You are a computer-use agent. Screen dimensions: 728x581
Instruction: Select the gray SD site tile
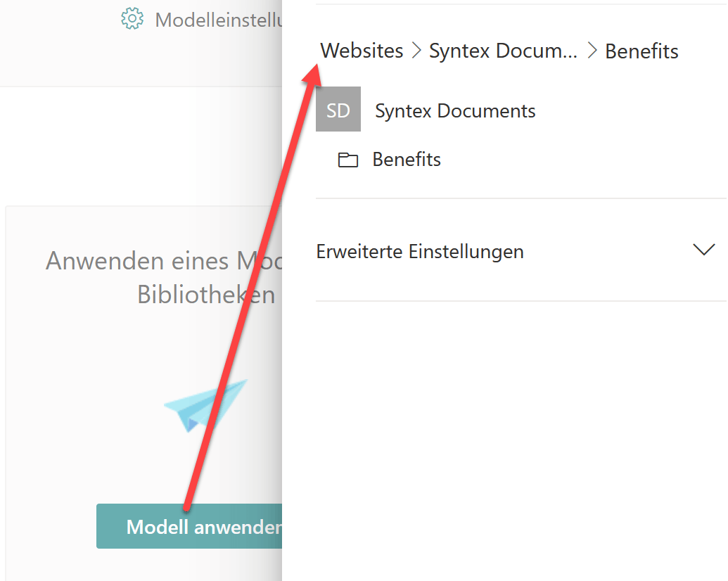click(338, 109)
